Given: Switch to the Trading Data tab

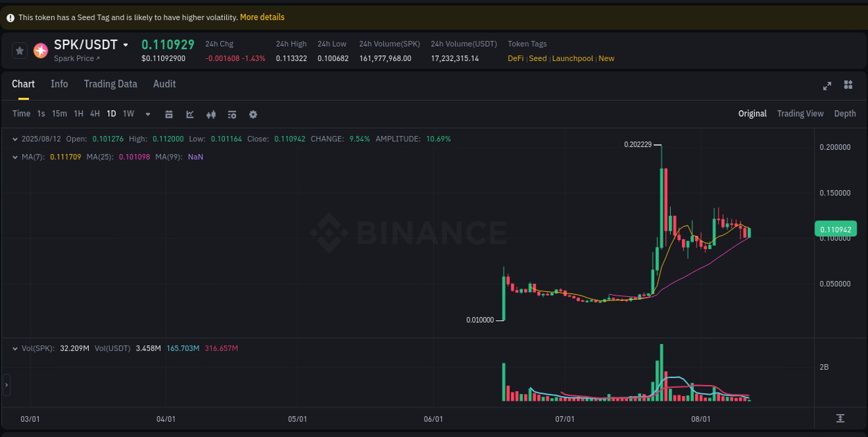Looking at the screenshot, I should (x=110, y=84).
